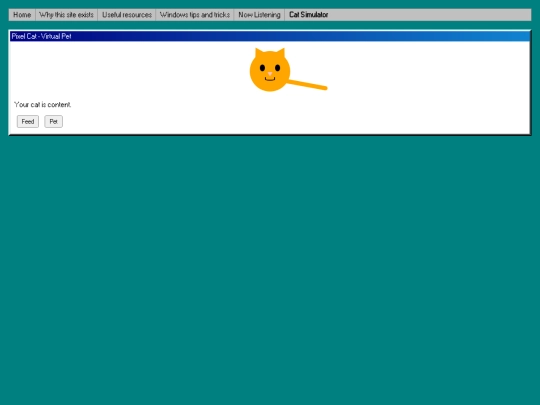Click the Pet button
The width and height of the screenshot is (540, 405).
(53, 121)
